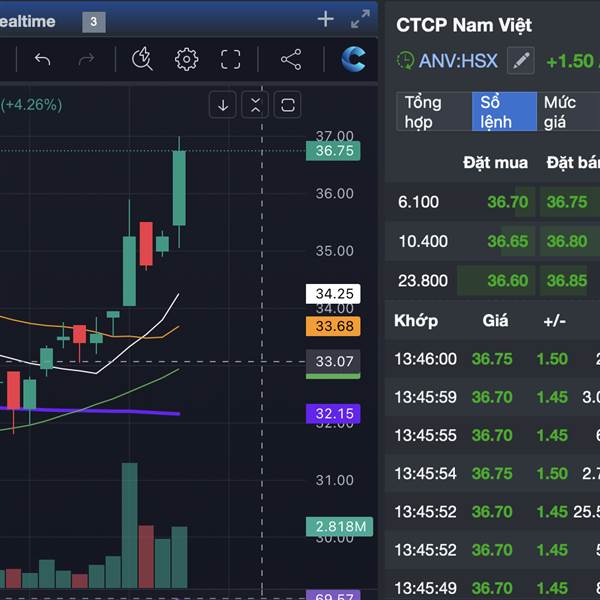Select the 13:46:00 matched trade row
The height and width of the screenshot is (600, 600).
tap(492, 359)
